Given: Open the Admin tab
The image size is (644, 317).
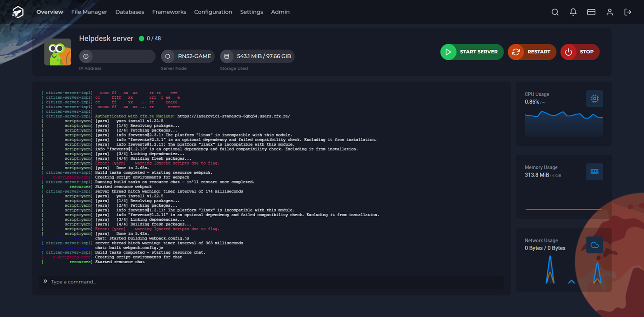Looking at the screenshot, I should click(x=280, y=12).
